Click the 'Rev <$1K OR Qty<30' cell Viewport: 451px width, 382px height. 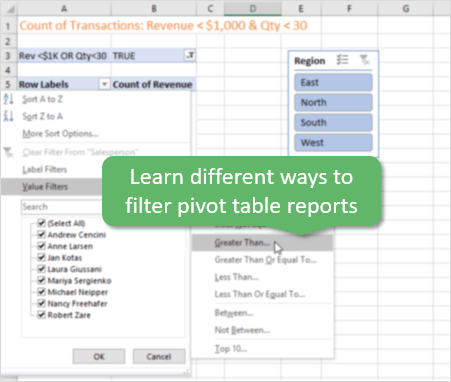point(64,56)
